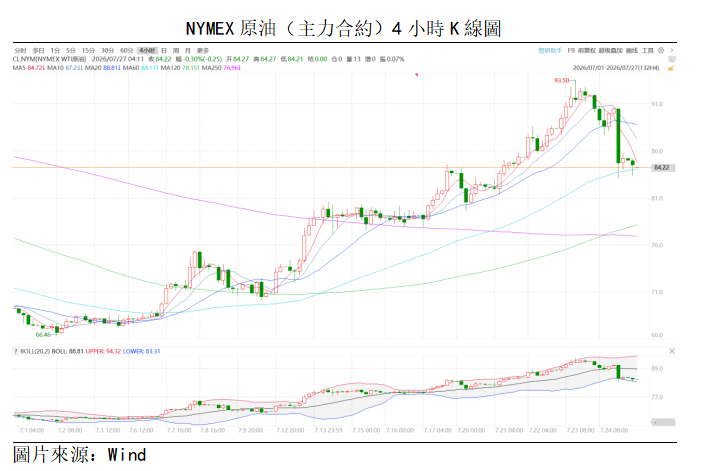Open the 更多 more periods dropdown
The height and width of the screenshot is (471, 701).
tap(203, 50)
